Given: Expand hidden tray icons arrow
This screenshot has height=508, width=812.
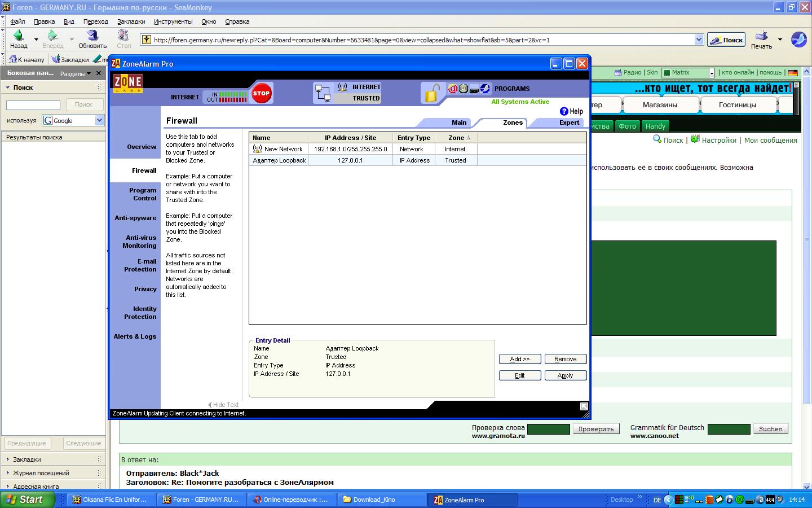Looking at the screenshot, I should [x=668, y=500].
